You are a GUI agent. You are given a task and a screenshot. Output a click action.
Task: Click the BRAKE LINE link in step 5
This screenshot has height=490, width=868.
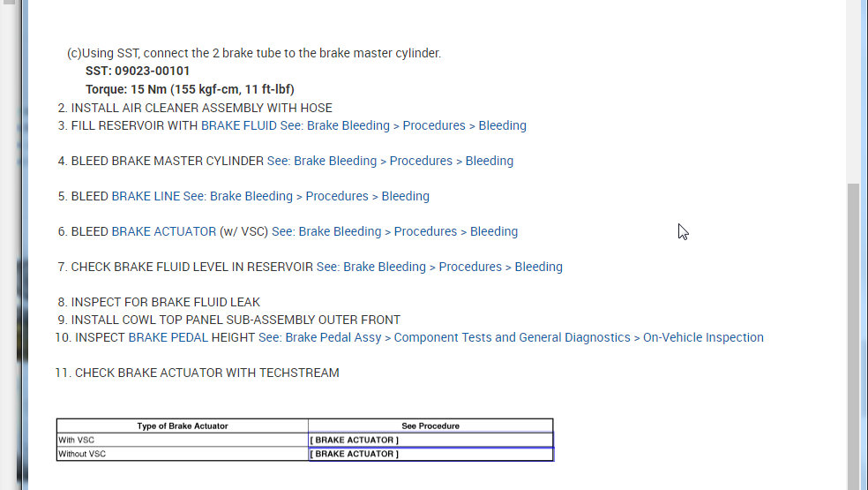click(x=146, y=196)
